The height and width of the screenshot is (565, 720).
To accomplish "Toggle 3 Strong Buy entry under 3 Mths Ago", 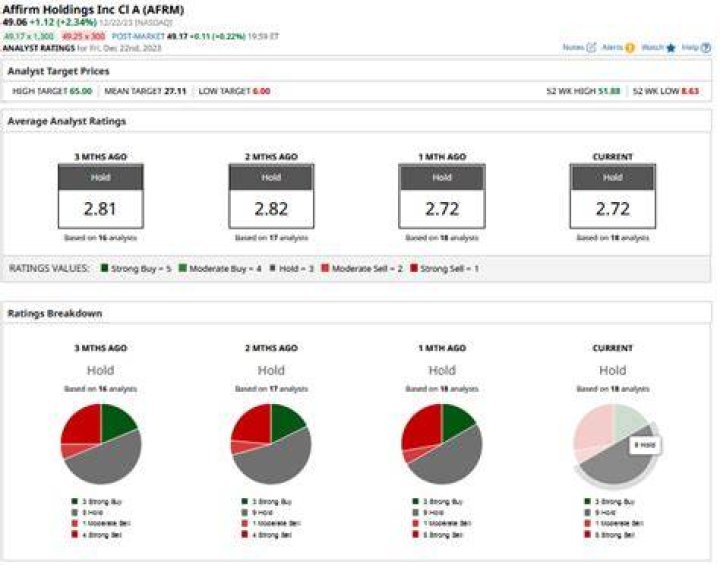I will pyautogui.click(x=96, y=502).
